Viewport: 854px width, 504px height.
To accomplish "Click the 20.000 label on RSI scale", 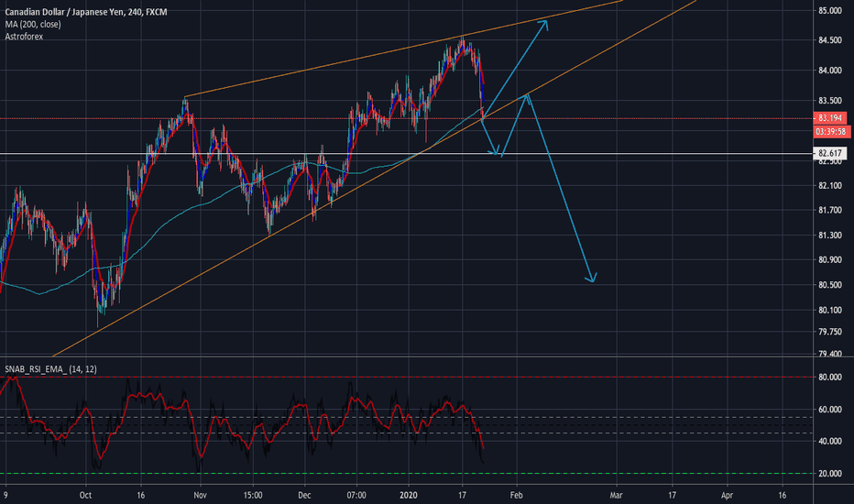I will (829, 474).
